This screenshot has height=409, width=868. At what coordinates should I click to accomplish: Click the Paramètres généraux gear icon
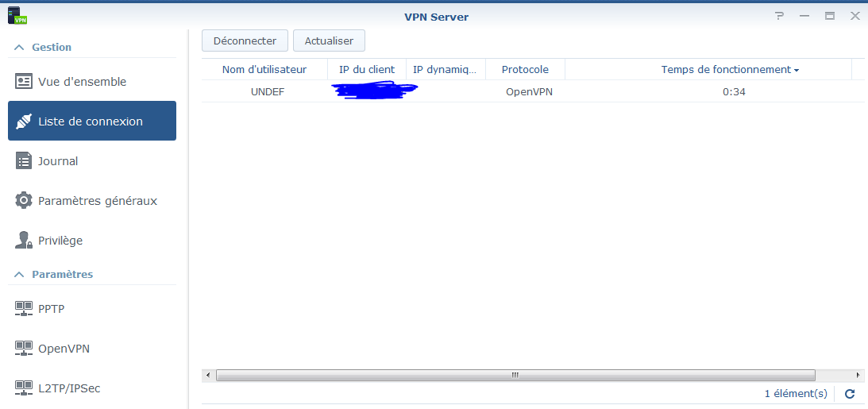[x=23, y=200]
